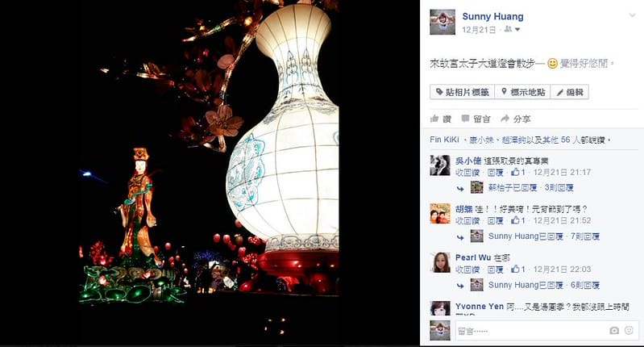Click 回覆 under 胡樂's comment
The height and width of the screenshot is (347, 644).
495,221
